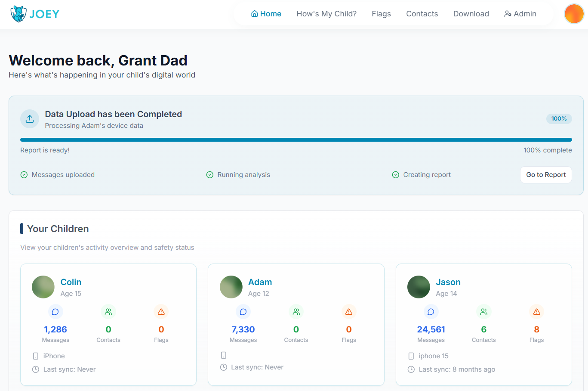Open the Admin section
Screen dimensions: 588x391
[520, 14]
